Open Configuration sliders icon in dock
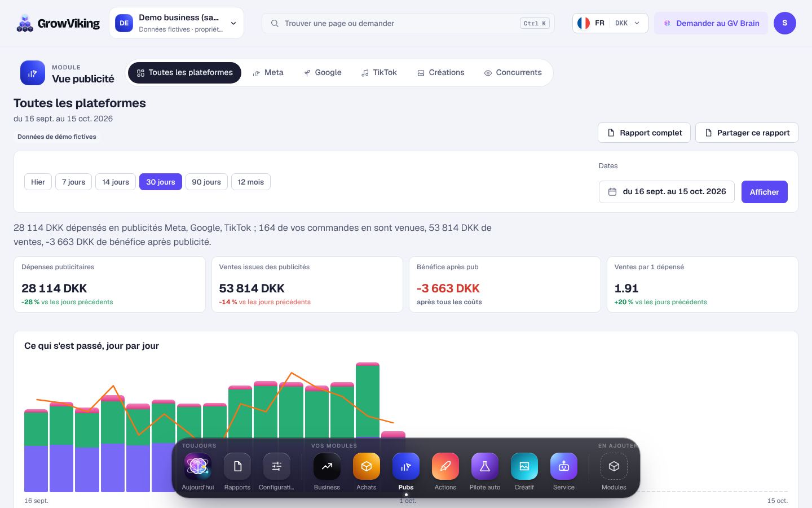This screenshot has width=812, height=508. click(x=276, y=466)
